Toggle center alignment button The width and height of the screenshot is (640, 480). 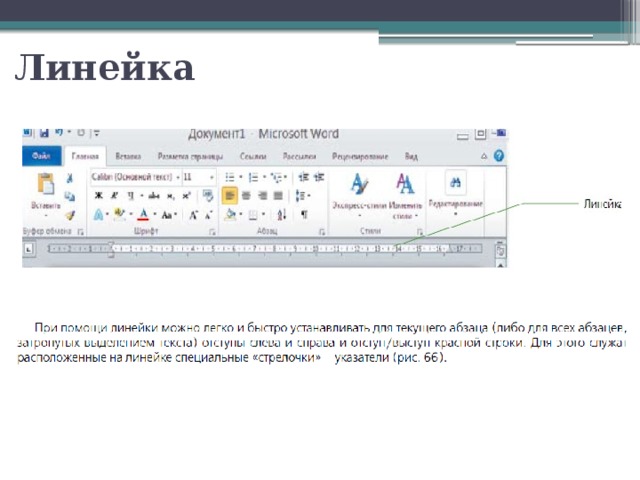246,196
